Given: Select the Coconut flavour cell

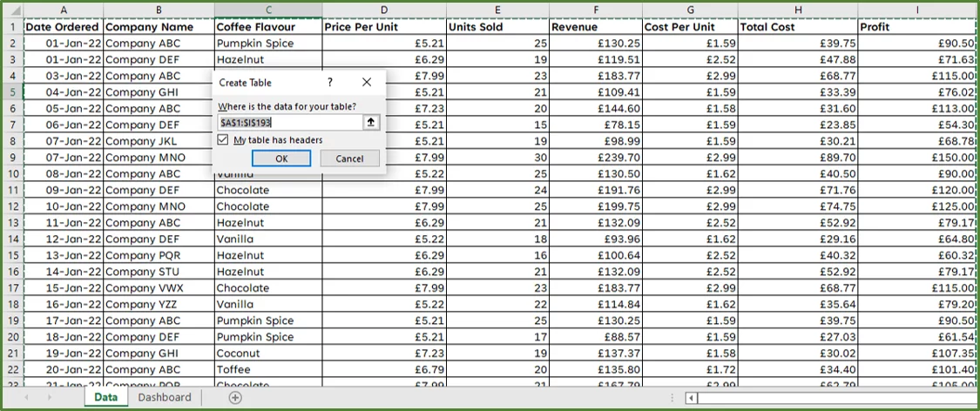Looking at the screenshot, I should coord(268,354).
